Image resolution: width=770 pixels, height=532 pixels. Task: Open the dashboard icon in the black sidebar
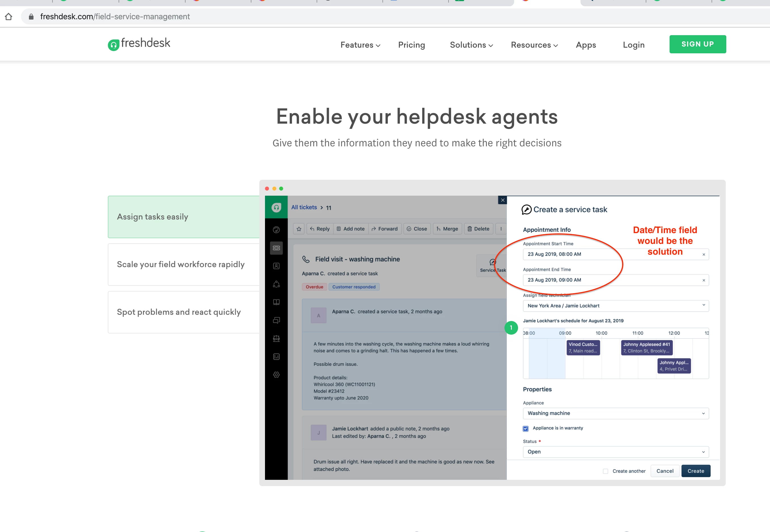point(276,230)
